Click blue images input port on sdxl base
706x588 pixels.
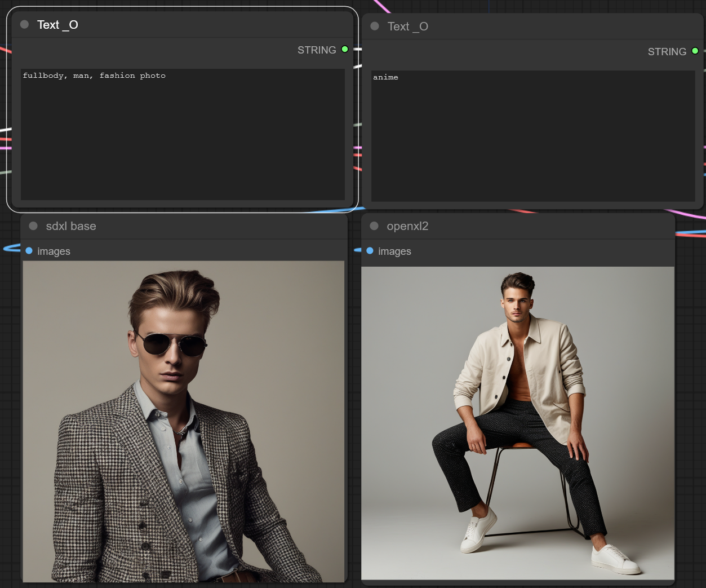pyautogui.click(x=29, y=251)
